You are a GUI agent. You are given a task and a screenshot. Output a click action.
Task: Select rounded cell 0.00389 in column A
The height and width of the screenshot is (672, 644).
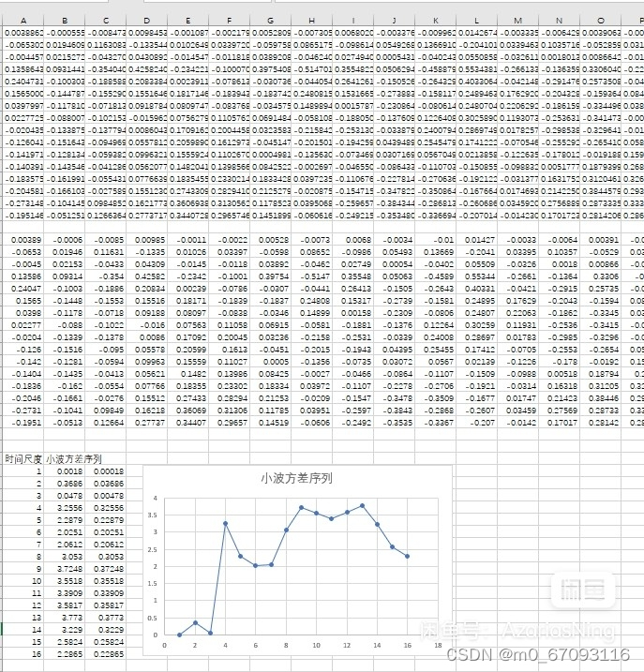pos(23,240)
